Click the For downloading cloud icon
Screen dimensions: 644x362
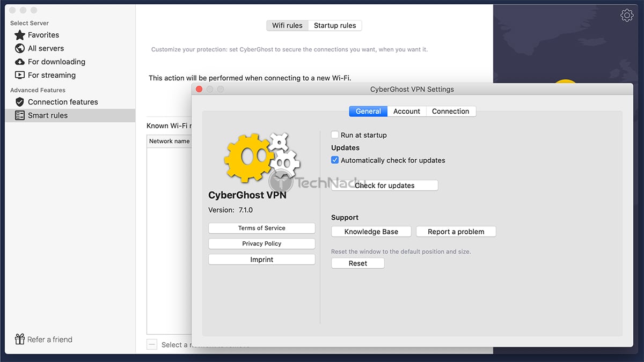(x=20, y=62)
